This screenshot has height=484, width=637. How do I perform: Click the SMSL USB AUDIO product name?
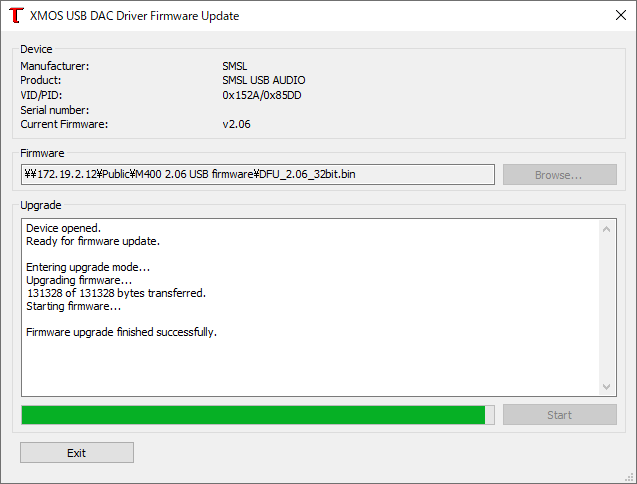tap(264, 80)
